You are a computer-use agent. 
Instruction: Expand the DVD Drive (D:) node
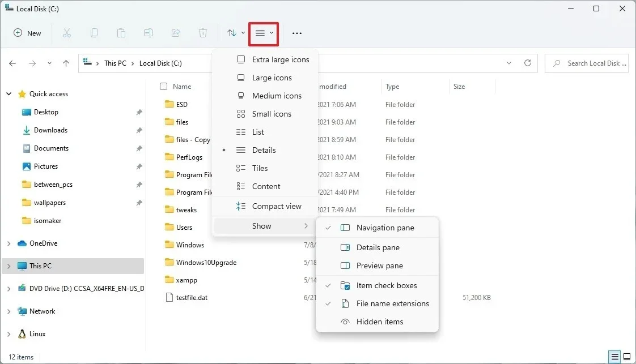[9, 289]
